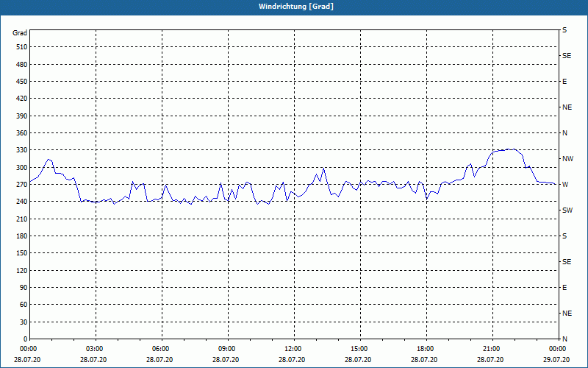Click the "E" compass label beside the 90 gridline
The width and height of the screenshot is (588, 368).
click(564, 288)
